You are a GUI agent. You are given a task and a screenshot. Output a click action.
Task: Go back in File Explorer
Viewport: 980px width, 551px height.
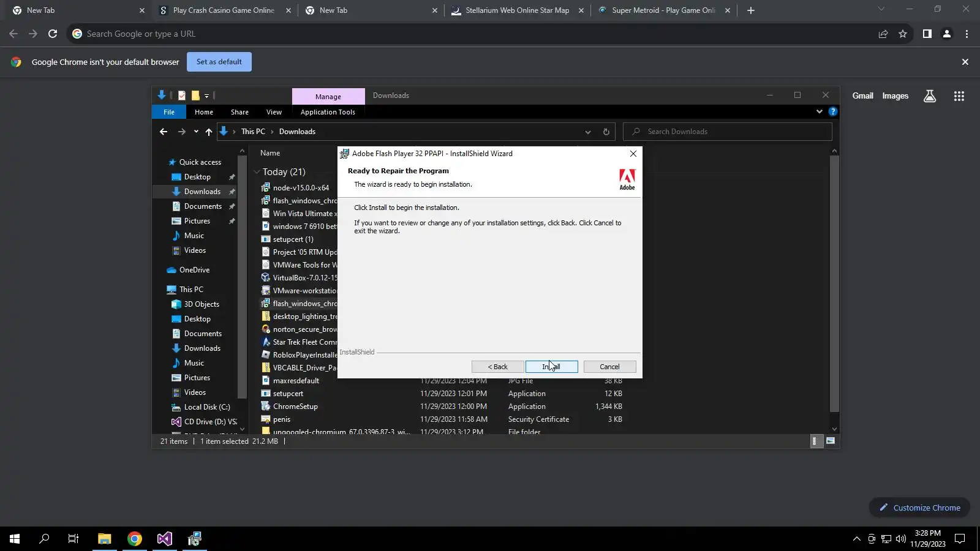(164, 132)
